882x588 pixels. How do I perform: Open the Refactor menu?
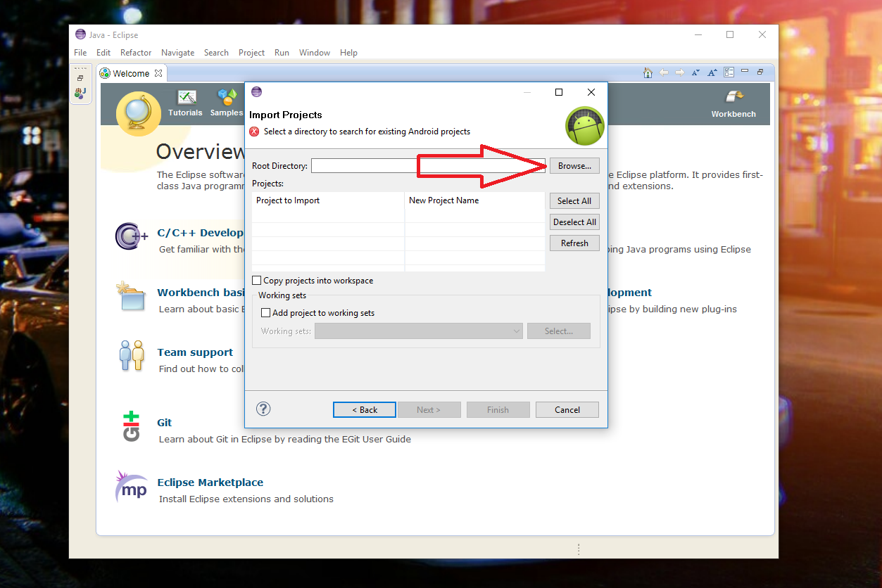click(x=136, y=53)
